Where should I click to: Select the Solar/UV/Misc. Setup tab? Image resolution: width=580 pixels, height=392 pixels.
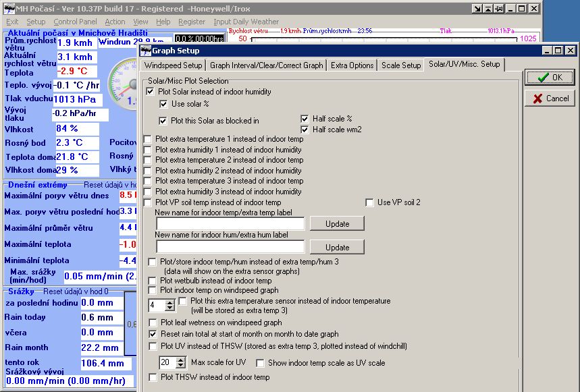click(x=465, y=64)
